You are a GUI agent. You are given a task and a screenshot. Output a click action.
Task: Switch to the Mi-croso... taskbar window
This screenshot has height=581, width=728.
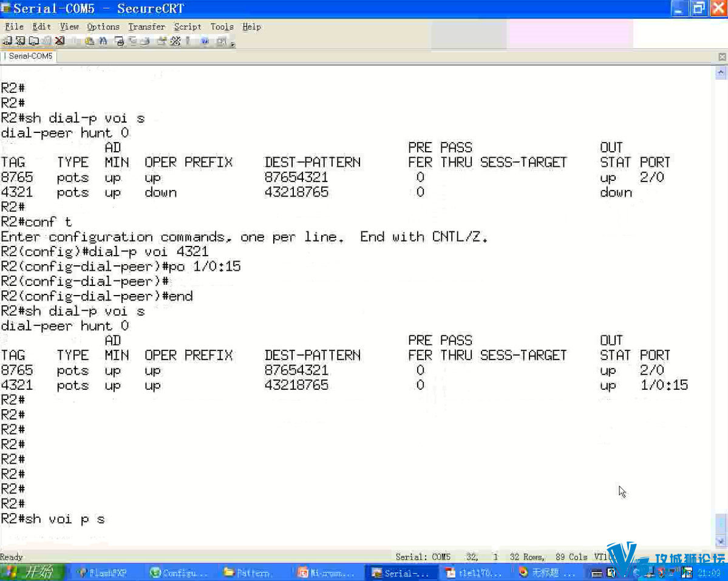pos(327,573)
